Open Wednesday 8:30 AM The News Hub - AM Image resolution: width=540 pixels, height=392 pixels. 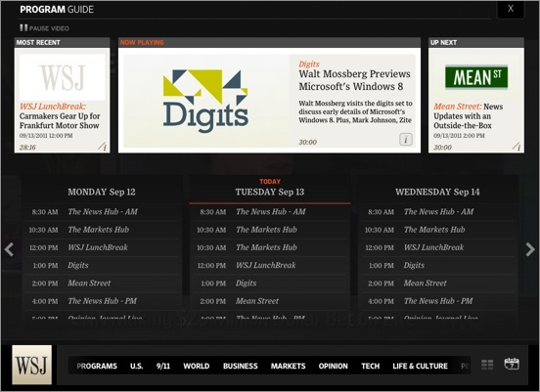tap(438, 212)
